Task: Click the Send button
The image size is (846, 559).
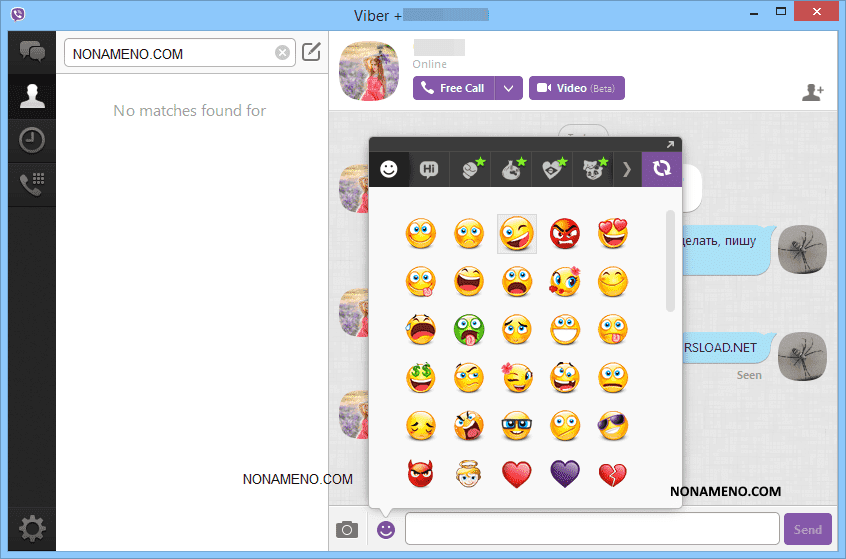Action: [x=807, y=529]
